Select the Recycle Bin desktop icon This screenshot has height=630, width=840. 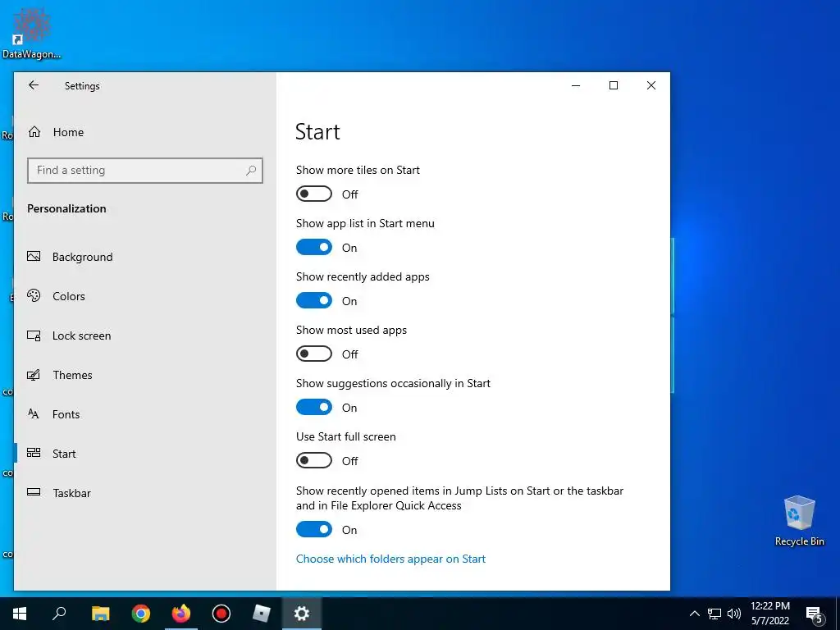pyautogui.click(x=799, y=521)
